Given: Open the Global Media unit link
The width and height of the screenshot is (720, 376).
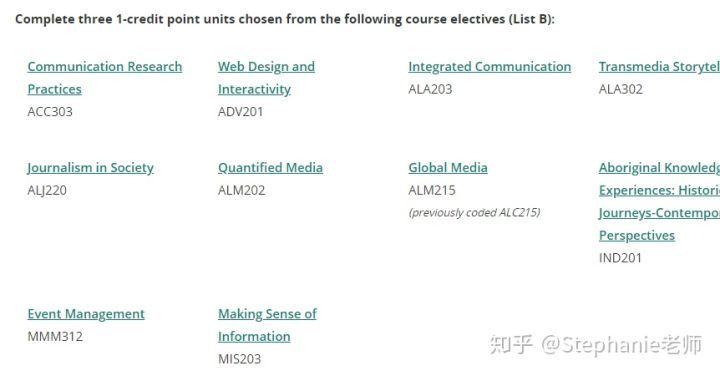Looking at the screenshot, I should [x=448, y=168].
